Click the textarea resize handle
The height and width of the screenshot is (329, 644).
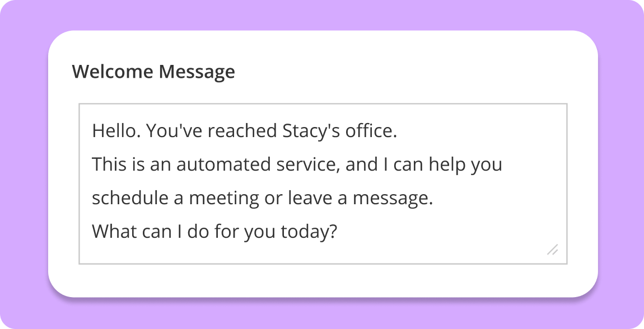tap(553, 250)
